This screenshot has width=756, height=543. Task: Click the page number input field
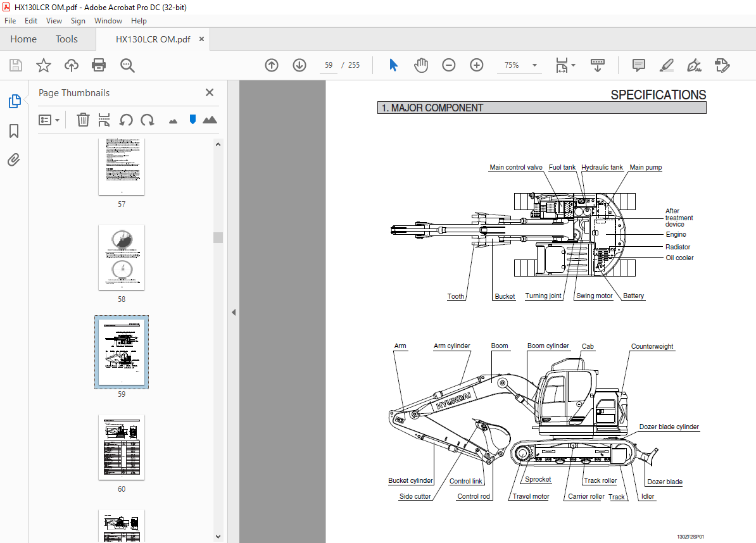329,65
